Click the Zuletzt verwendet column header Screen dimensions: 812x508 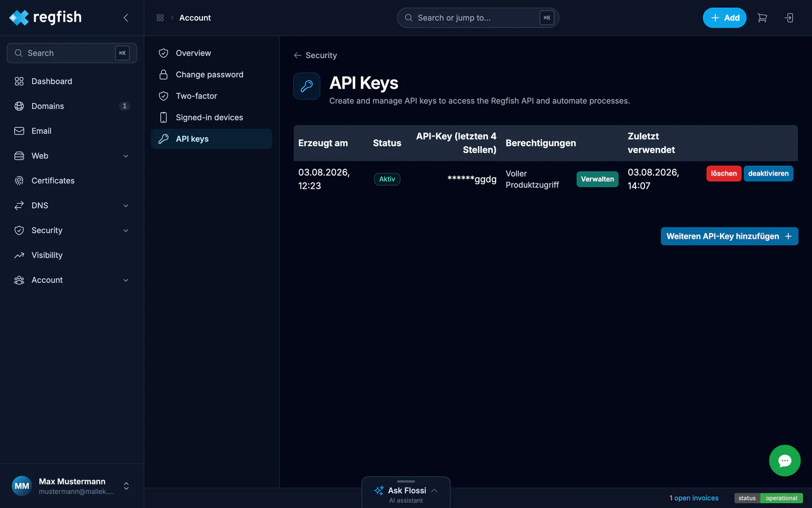click(651, 143)
